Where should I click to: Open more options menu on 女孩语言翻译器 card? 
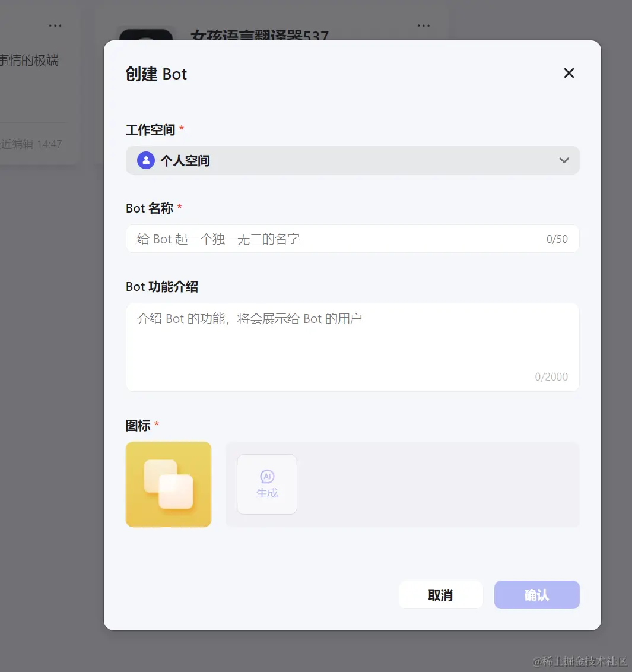coord(423,26)
